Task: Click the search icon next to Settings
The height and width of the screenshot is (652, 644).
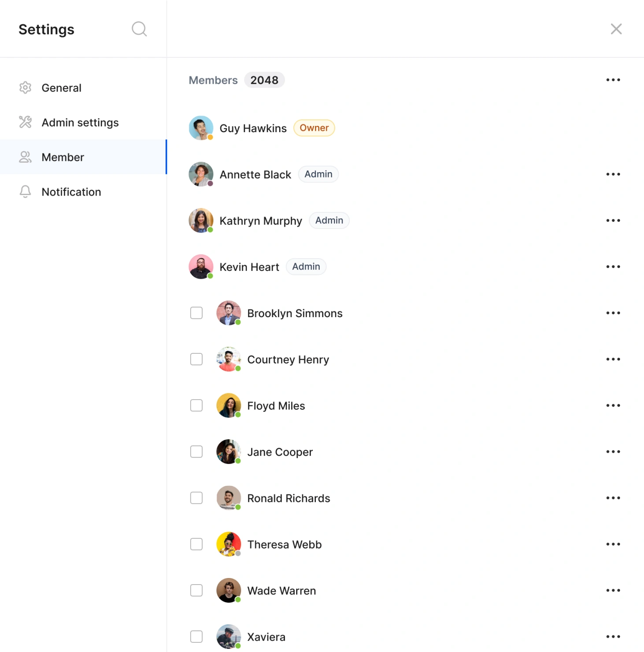Action: tap(139, 29)
